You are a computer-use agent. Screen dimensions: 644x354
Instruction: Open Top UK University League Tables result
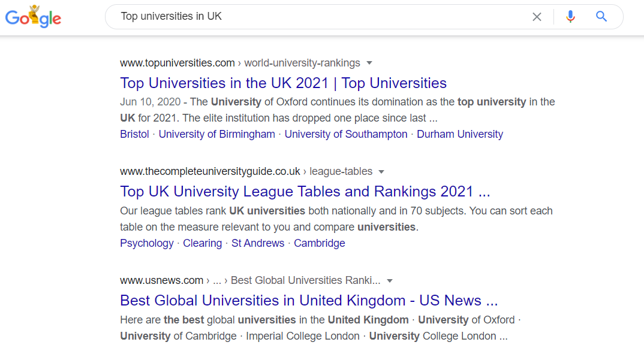tap(305, 192)
